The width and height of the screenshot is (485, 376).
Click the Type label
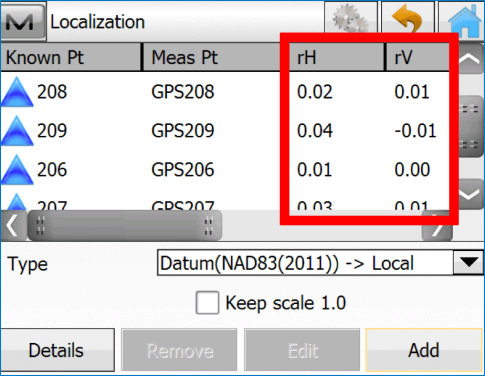point(28,265)
